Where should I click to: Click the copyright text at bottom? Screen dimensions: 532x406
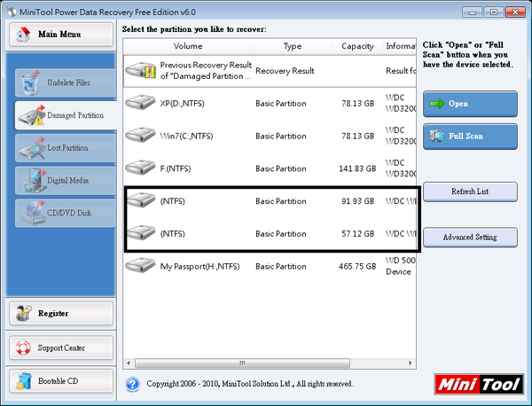[250, 384]
